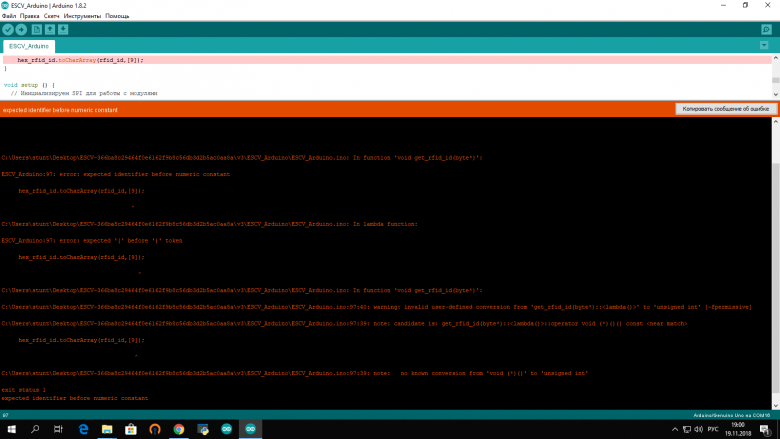This screenshot has width=780, height=439.
Task: Open the volume tray icon
Action: pyautogui.click(x=698, y=429)
